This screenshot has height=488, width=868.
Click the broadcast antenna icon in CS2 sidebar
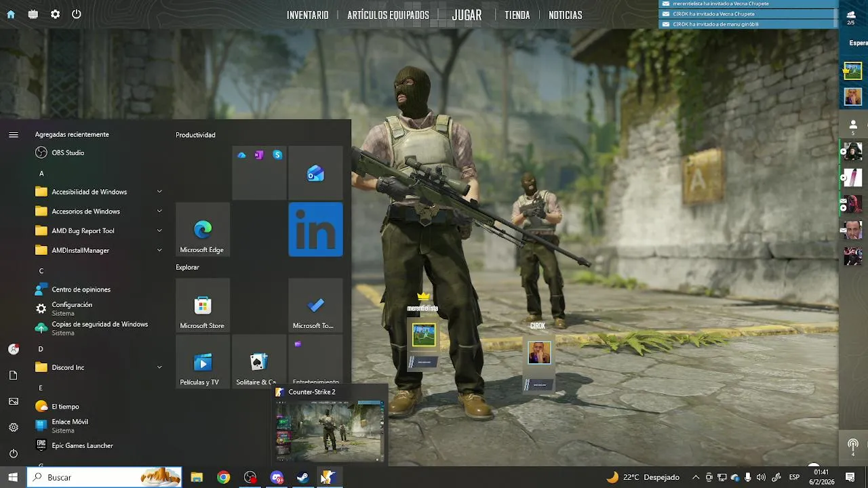[x=853, y=447]
